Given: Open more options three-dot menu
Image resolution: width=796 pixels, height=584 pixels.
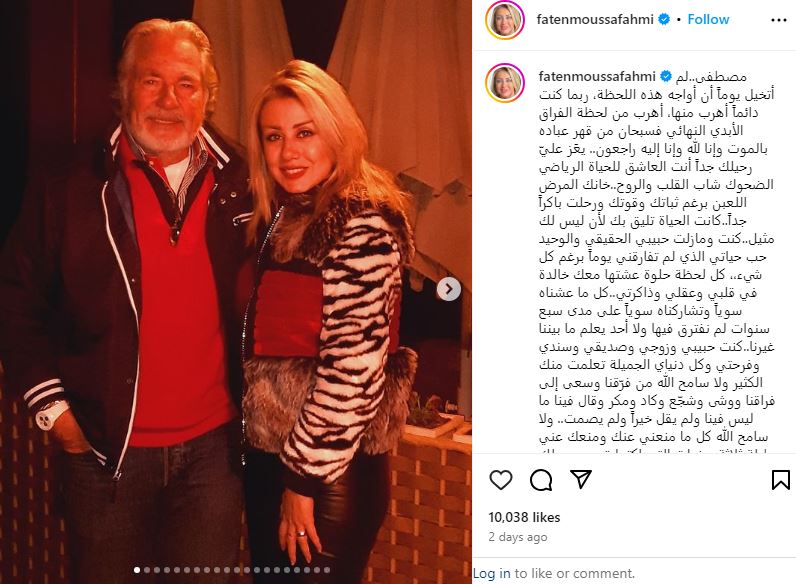Looking at the screenshot, I should (x=778, y=20).
